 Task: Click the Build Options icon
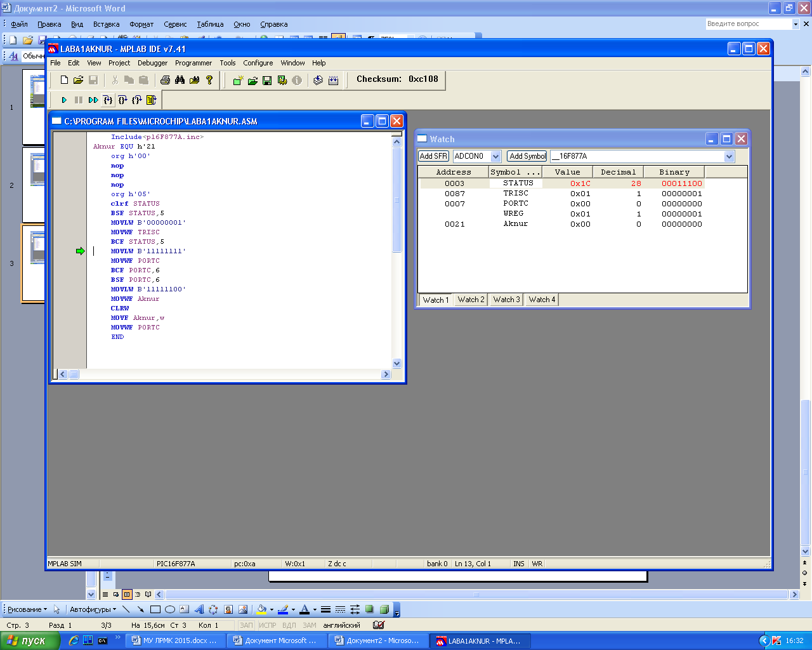point(282,81)
